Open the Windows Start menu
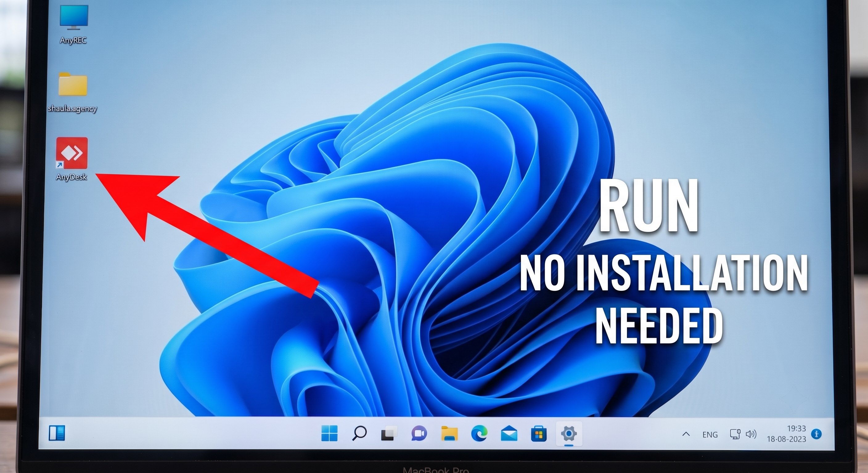Screen dimensions: 868x473 pyautogui.click(x=329, y=433)
